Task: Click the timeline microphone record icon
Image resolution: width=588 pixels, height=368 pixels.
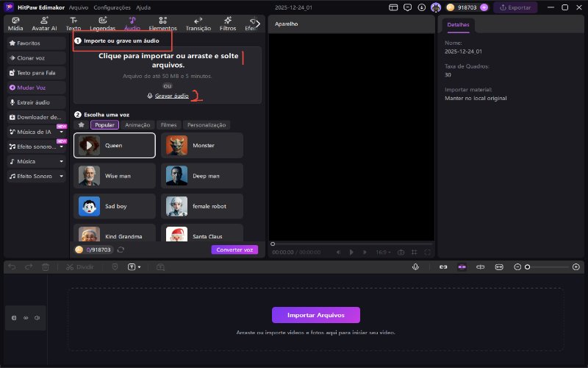Action: click(x=415, y=266)
